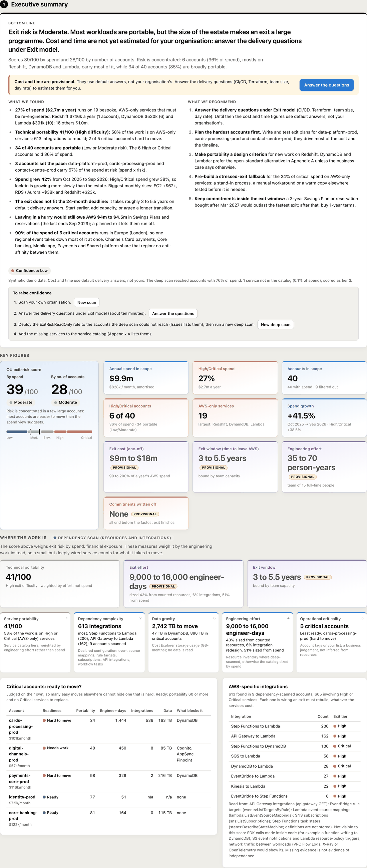Viewport: 367px width, 868px height.
Task: Open the "Annual spend in scope" card
Action: click(146, 378)
